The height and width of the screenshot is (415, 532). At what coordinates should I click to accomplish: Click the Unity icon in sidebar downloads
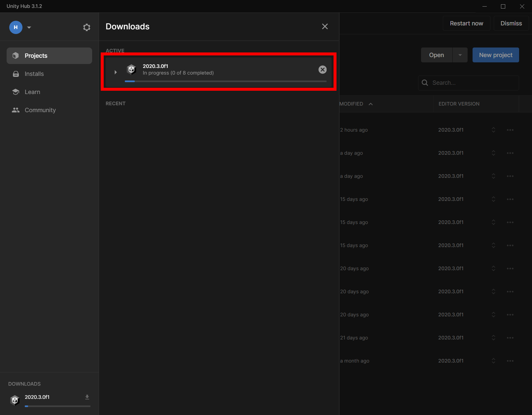15,400
